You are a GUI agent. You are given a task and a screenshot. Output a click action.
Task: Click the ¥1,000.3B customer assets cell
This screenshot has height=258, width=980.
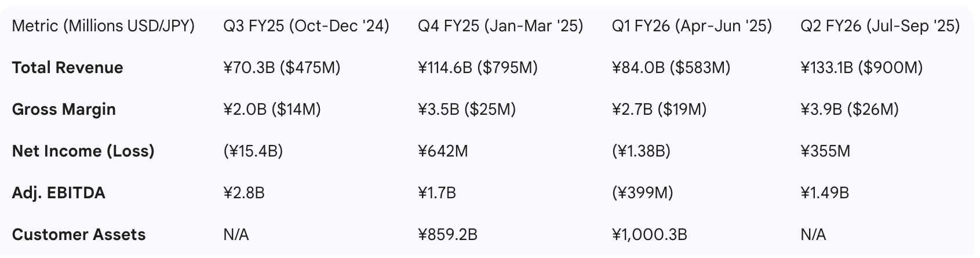click(649, 235)
